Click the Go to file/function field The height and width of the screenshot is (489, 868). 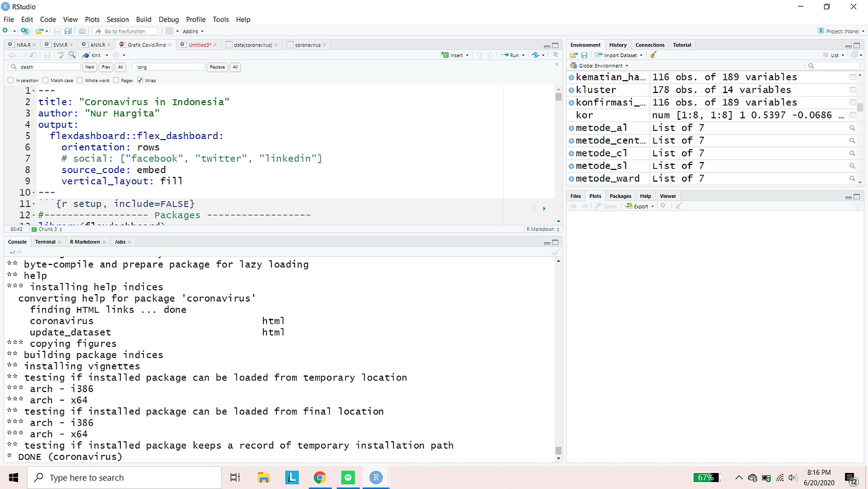click(x=125, y=31)
